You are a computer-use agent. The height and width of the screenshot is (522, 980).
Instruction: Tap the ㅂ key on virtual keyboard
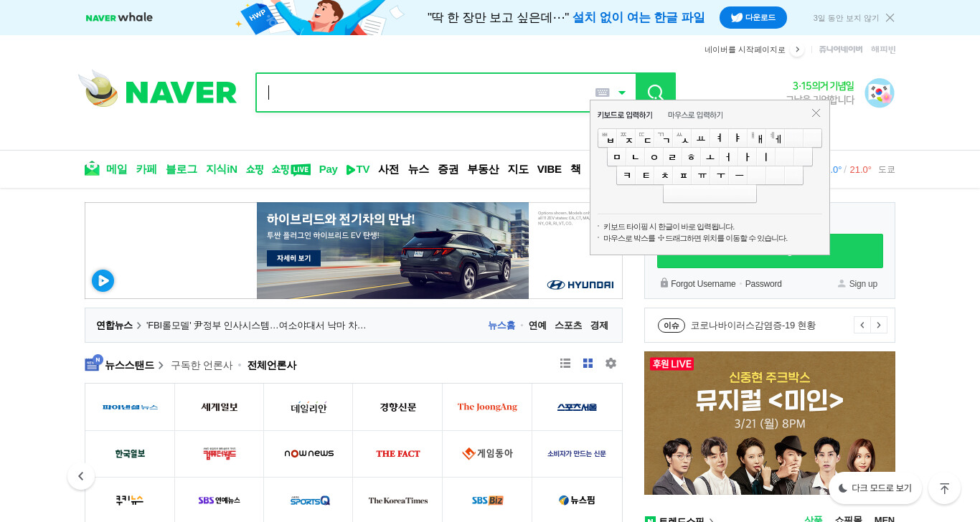(608, 138)
